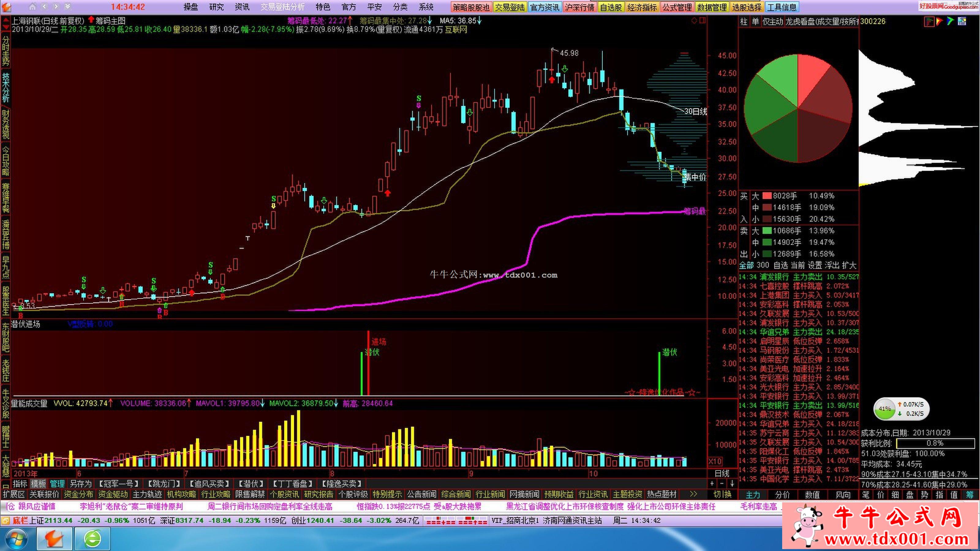Click the 切换 switch button

coord(722,494)
